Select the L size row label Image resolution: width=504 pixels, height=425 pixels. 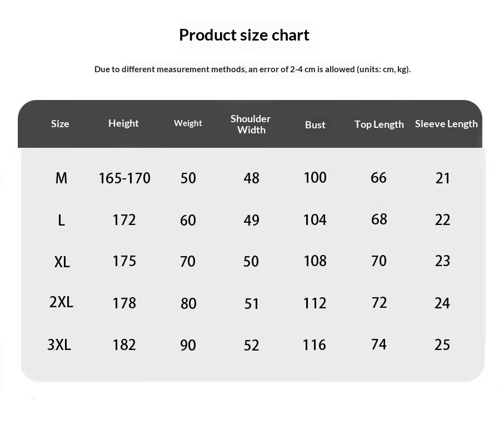coord(61,221)
